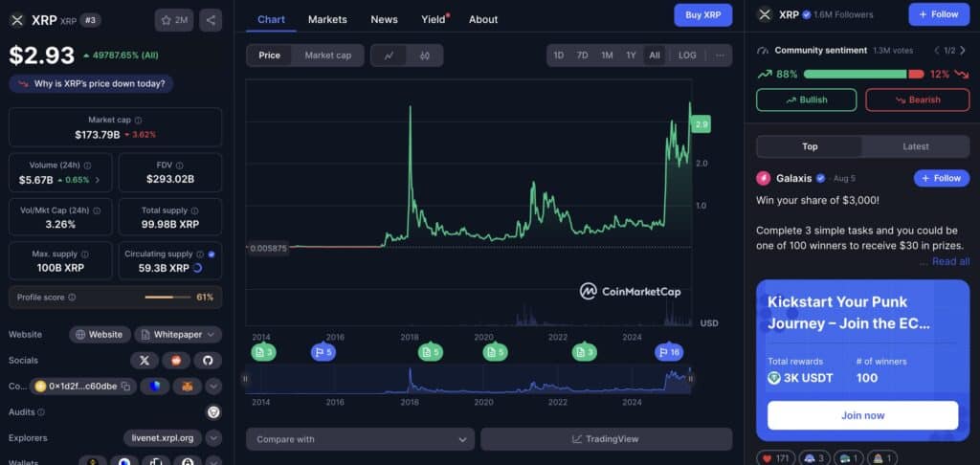Set chart range to 1M
This screenshot has height=465, width=980.
[x=607, y=55]
